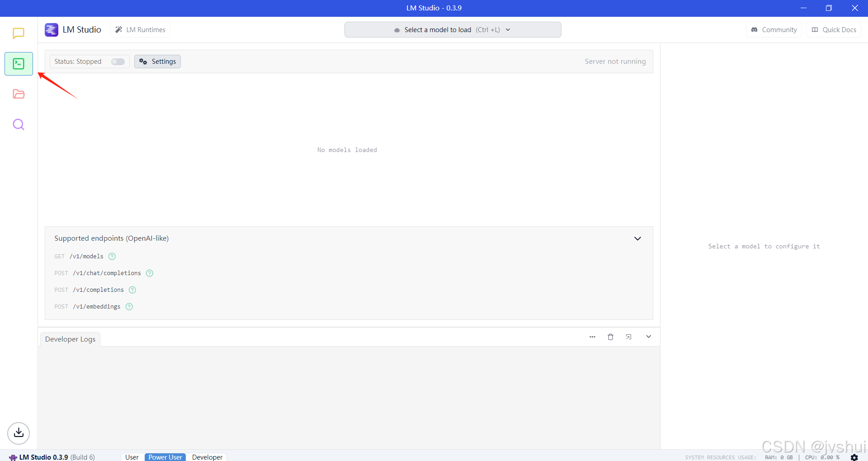Image resolution: width=868 pixels, height=461 pixels.
Task: Click the /v1/completions endpoint text
Action: [98, 290]
